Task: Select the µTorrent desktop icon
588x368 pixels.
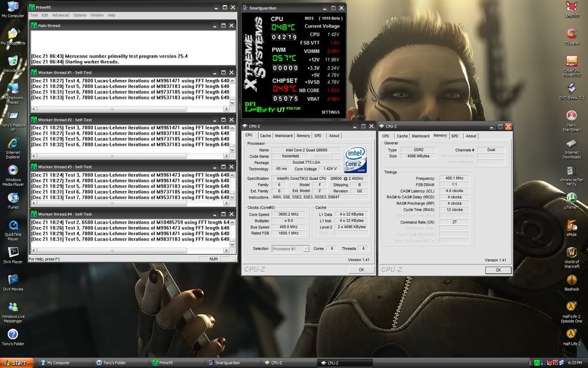Action: coord(571,201)
